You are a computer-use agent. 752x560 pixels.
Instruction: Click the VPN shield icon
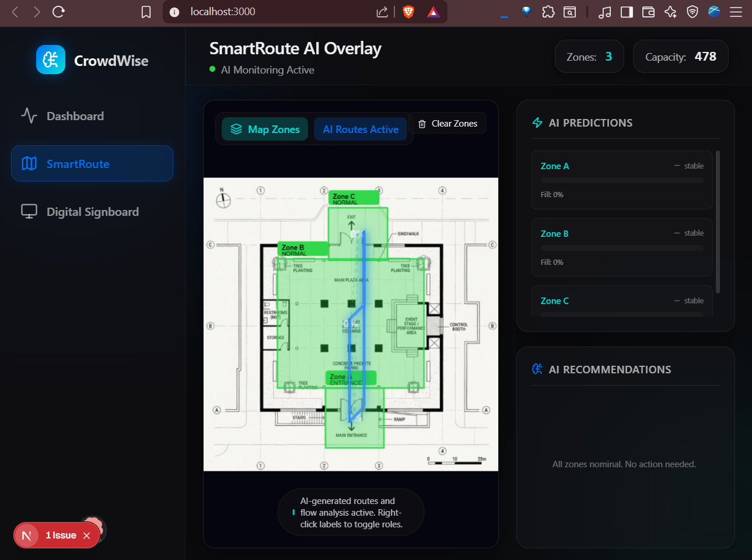(x=692, y=12)
